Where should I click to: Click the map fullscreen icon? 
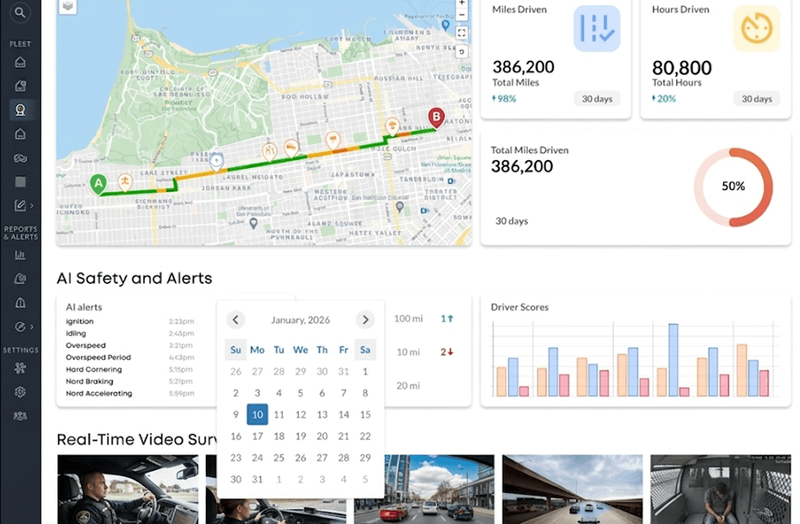click(461, 33)
